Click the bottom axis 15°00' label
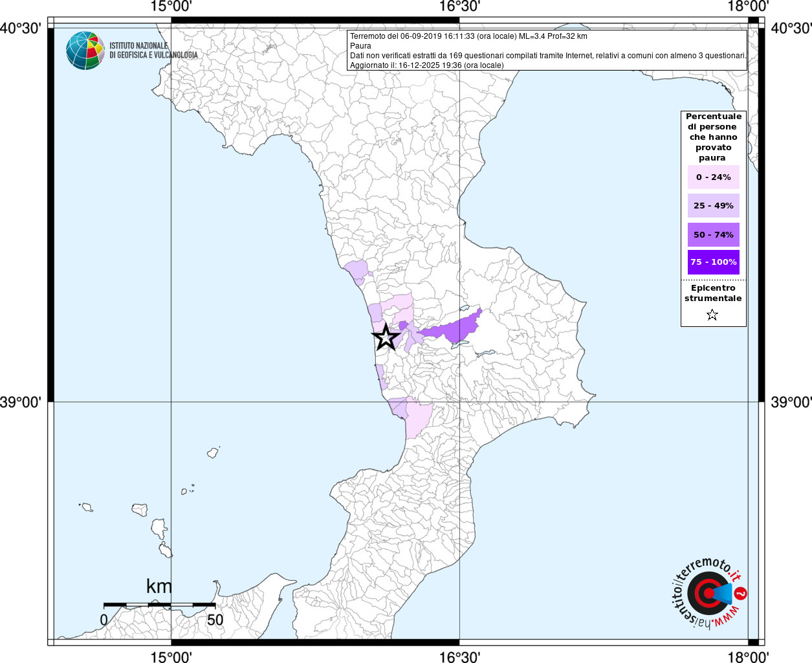 point(171,657)
